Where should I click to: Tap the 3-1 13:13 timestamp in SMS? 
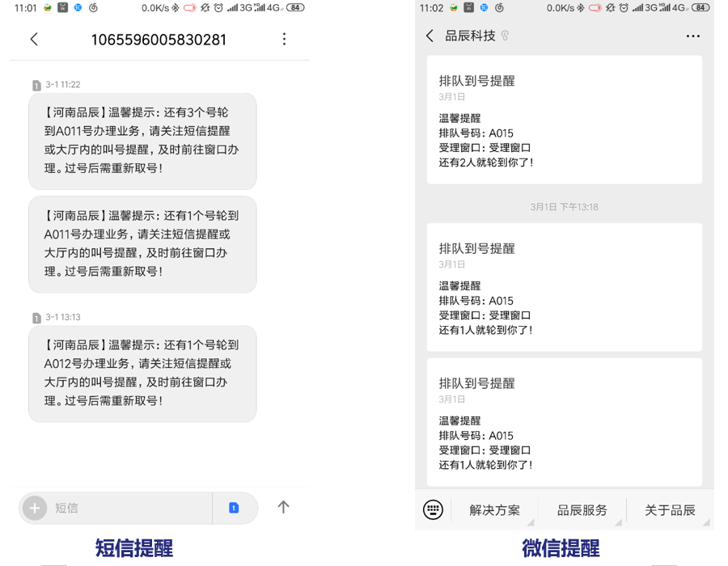(x=63, y=317)
